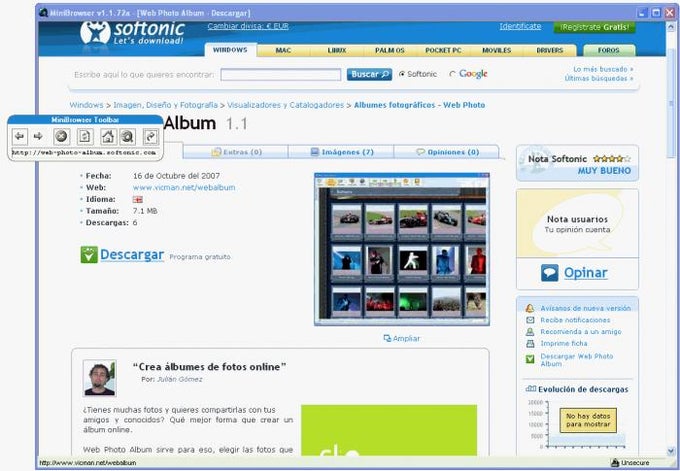Click the Buscar search button

click(x=369, y=74)
